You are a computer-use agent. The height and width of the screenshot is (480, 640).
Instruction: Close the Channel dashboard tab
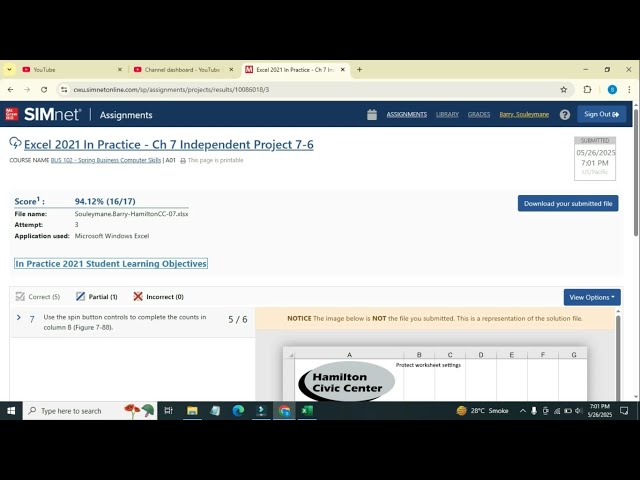(231, 70)
